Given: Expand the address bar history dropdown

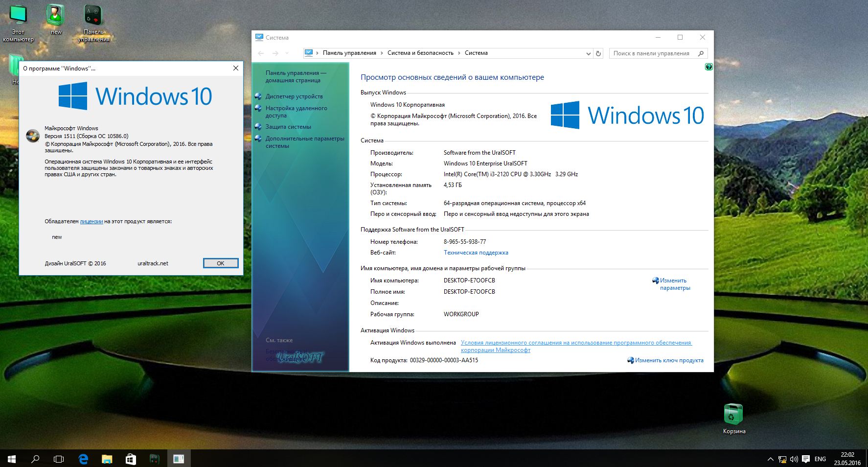Looking at the screenshot, I should [588, 53].
